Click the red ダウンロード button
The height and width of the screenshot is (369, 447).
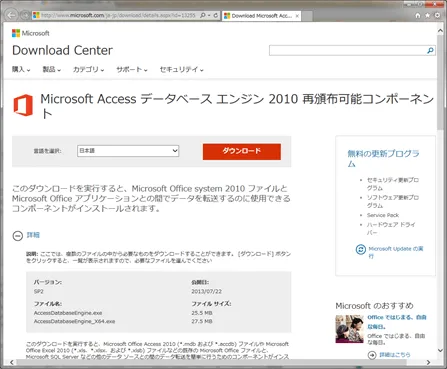pyautogui.click(x=242, y=151)
